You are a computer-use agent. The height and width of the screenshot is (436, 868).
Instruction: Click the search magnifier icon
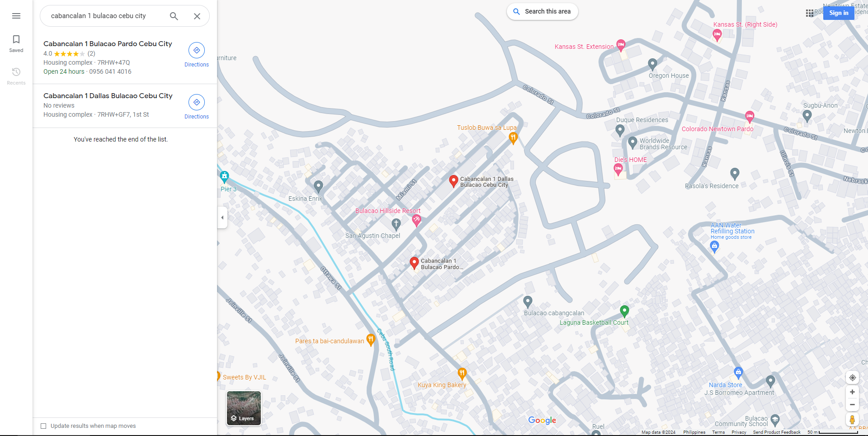174,16
